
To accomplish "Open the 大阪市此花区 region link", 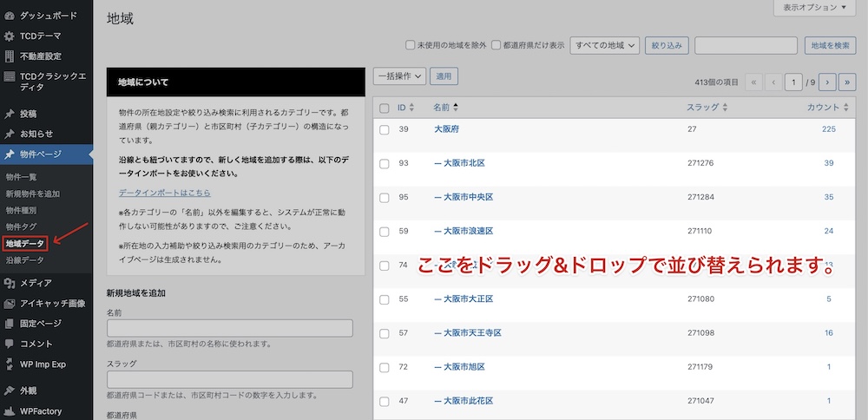I will [464, 401].
